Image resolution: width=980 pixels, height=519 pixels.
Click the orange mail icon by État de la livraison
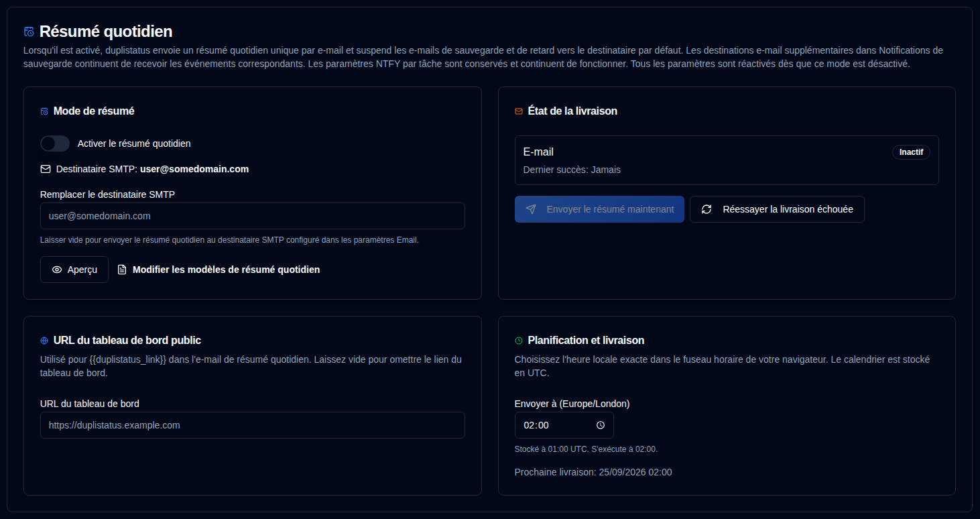[519, 111]
